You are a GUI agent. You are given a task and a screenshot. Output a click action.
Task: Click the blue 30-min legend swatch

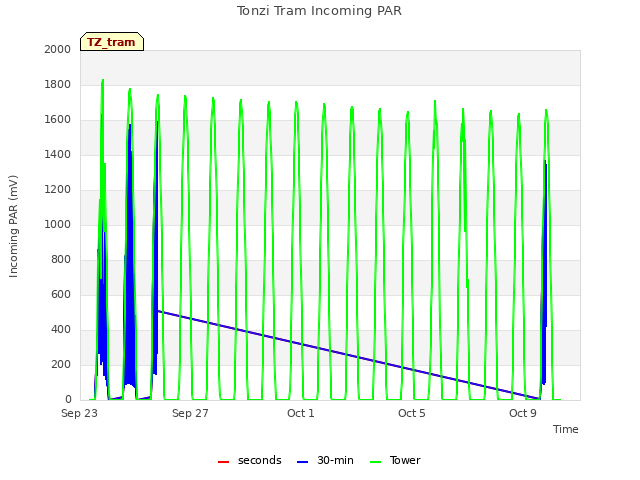pyautogui.click(x=302, y=462)
